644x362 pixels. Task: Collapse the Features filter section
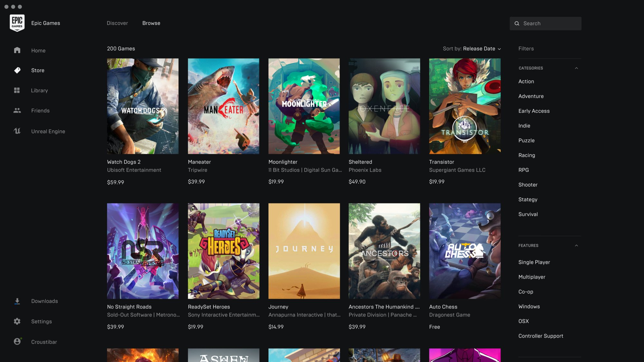coord(576,246)
